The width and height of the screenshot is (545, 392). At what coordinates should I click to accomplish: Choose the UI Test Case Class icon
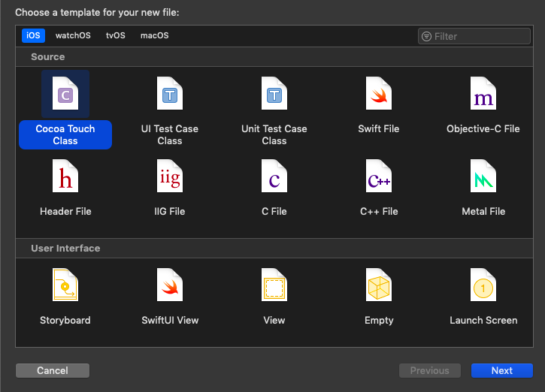tap(170, 93)
